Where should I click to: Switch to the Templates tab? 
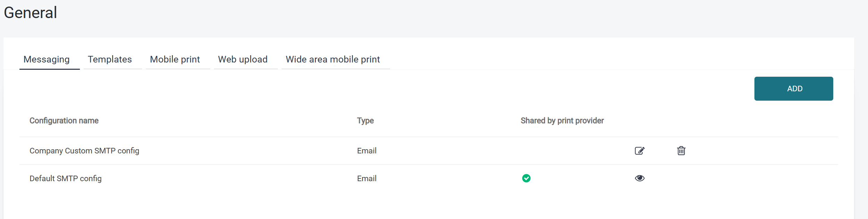(x=110, y=59)
